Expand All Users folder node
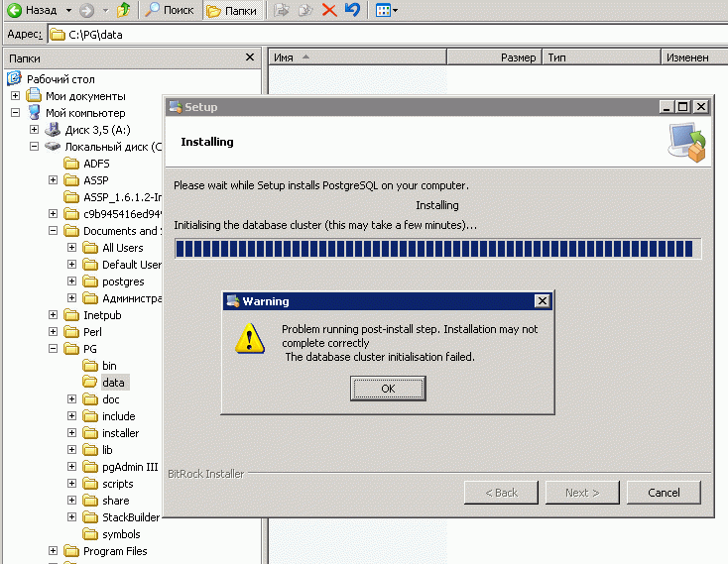The image size is (728, 564). (x=72, y=247)
